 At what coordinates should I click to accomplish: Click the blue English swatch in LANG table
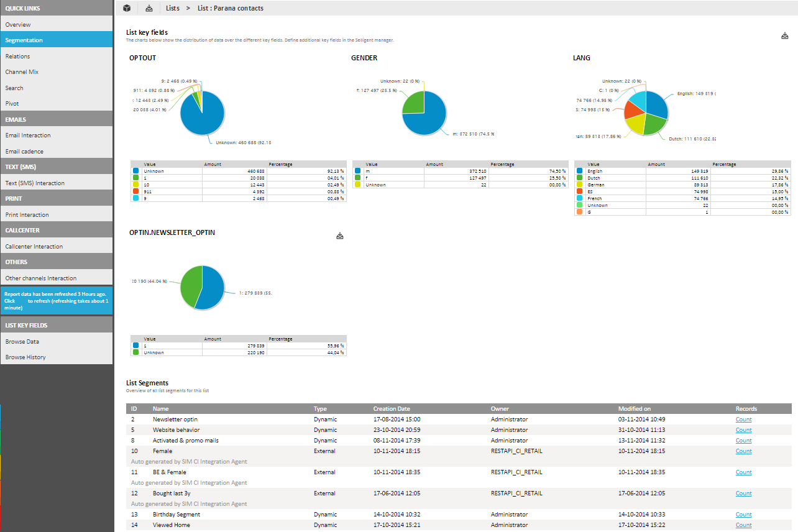[x=580, y=171]
